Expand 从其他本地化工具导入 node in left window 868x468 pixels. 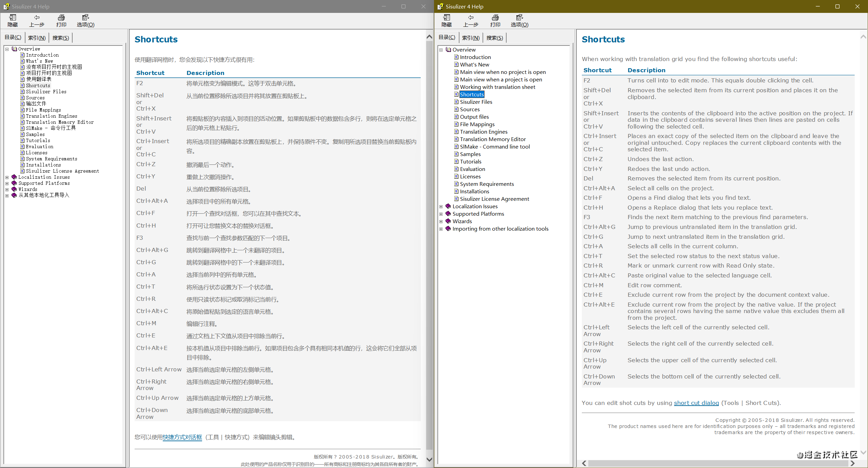click(7, 196)
